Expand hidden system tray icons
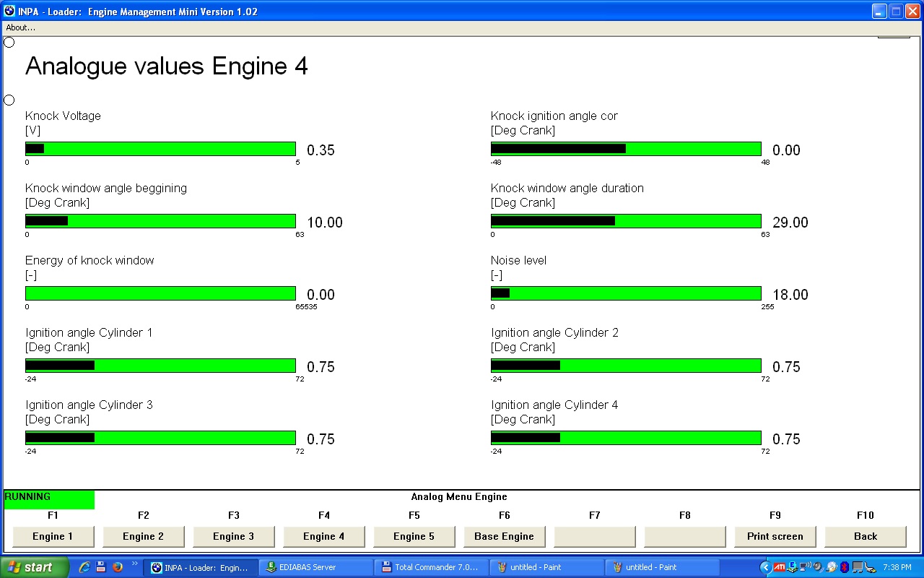 point(765,567)
